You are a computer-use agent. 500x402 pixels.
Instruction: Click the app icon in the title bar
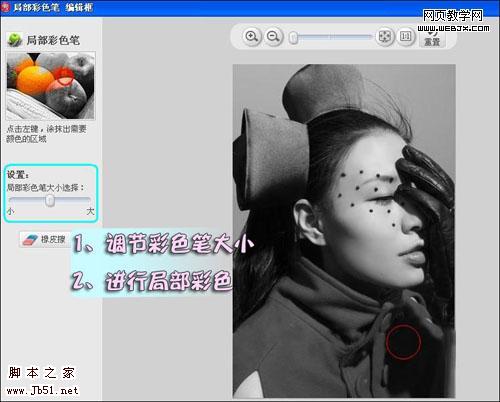[6, 7]
